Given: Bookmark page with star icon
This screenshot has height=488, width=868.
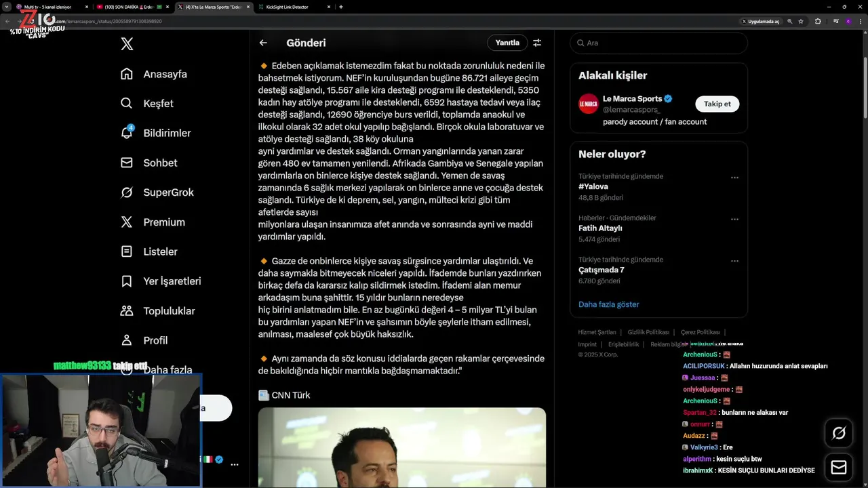Looking at the screenshot, I should pos(801,21).
